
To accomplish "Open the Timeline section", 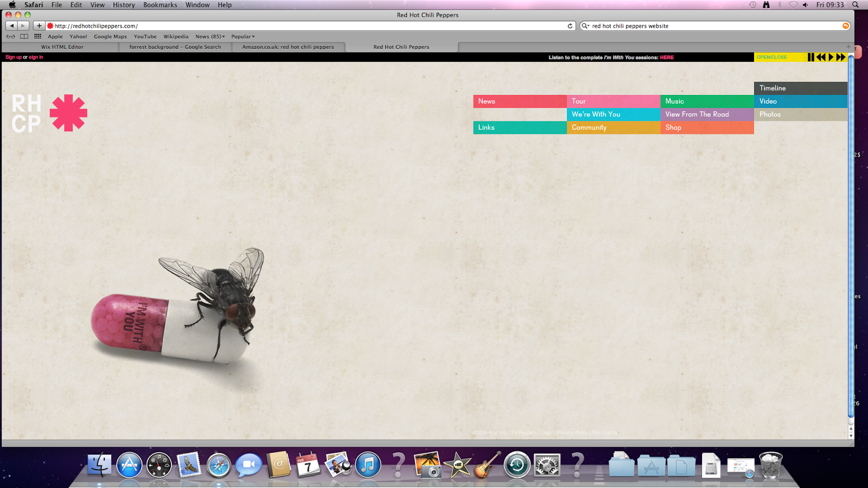I will [801, 88].
